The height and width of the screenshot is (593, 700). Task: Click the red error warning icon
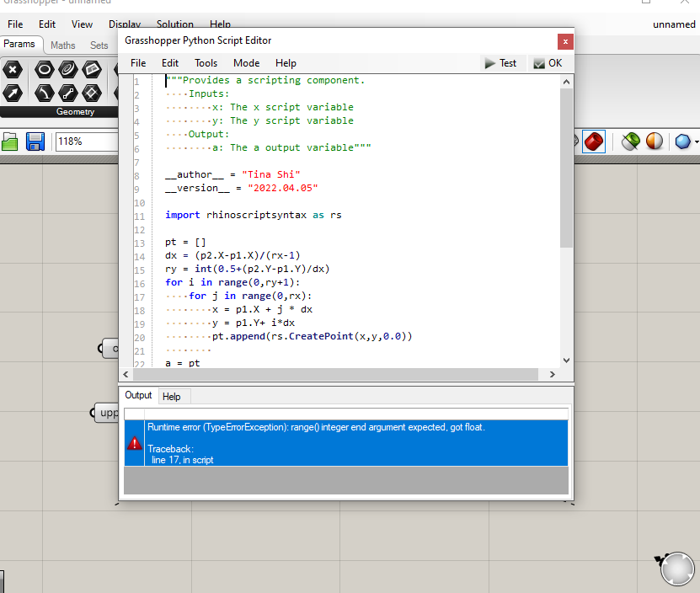tap(135, 443)
